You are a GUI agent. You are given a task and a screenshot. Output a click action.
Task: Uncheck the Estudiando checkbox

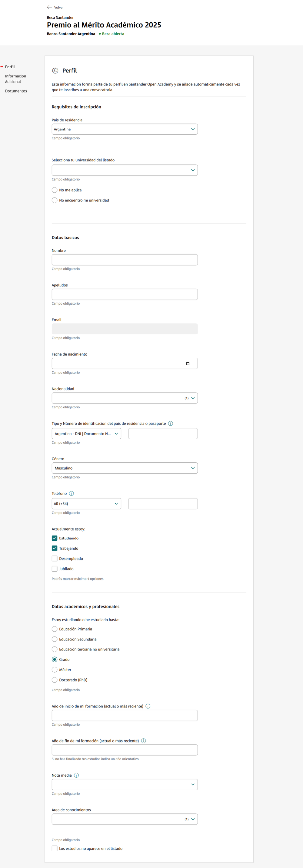coord(55,538)
